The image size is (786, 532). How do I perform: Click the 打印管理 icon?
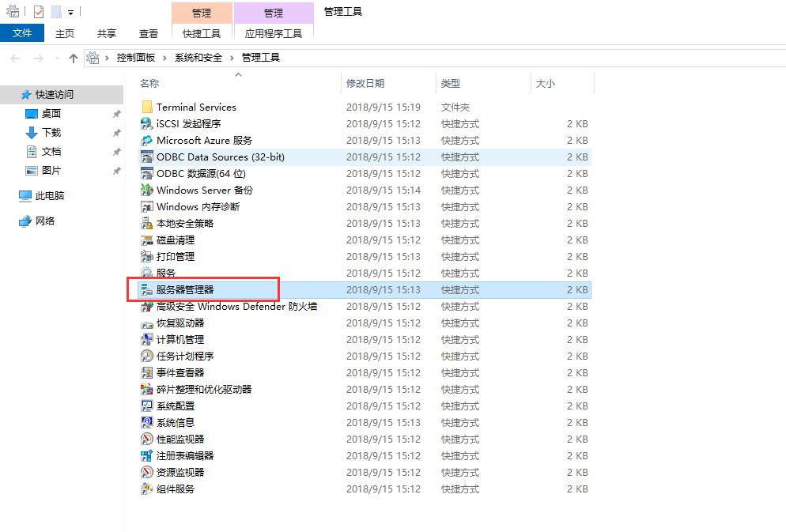click(x=147, y=256)
